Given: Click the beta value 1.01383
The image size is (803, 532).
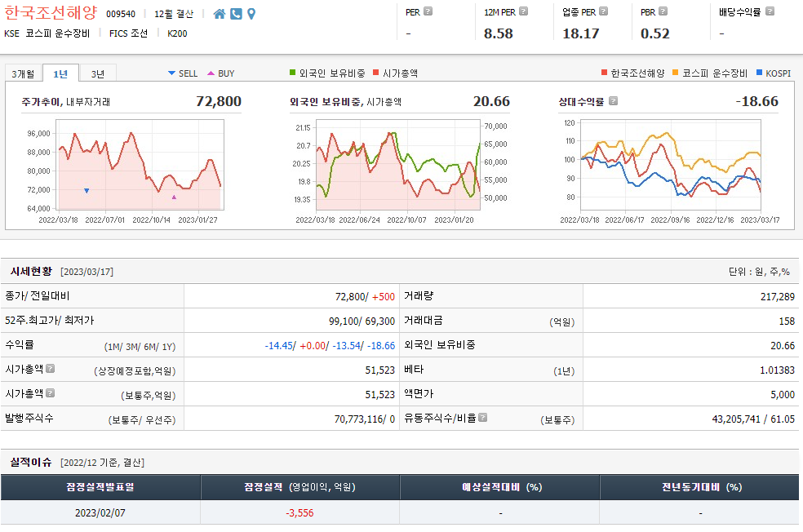Looking at the screenshot, I should pos(777,370).
